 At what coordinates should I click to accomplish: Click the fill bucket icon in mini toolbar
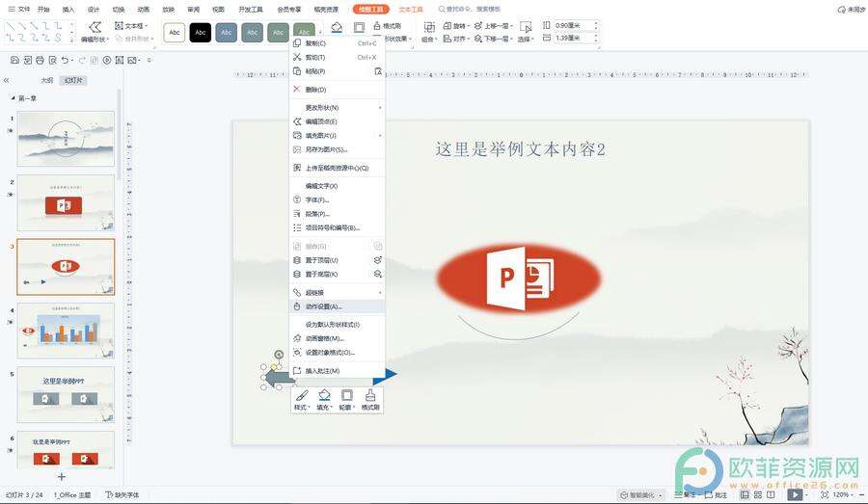(x=325, y=396)
